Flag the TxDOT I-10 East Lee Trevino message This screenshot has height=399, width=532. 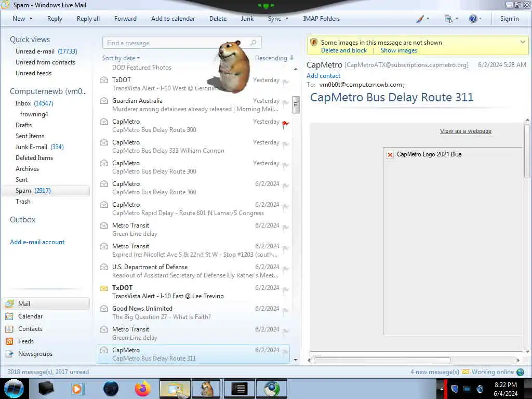click(285, 290)
